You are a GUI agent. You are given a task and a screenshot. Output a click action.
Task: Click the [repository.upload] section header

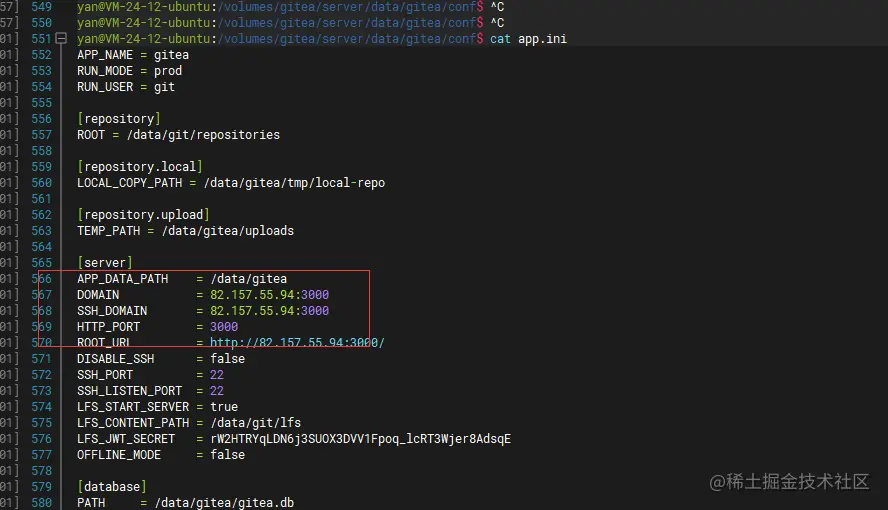click(143, 215)
